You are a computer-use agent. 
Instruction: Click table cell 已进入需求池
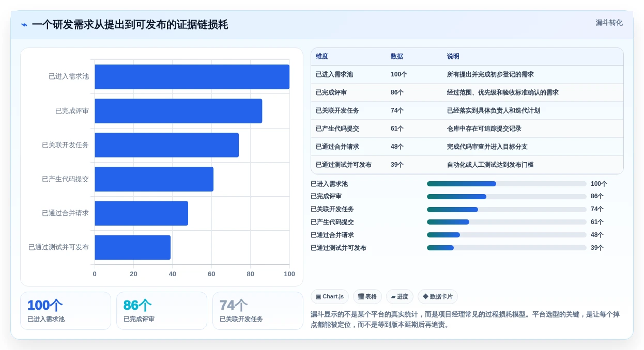334,74
